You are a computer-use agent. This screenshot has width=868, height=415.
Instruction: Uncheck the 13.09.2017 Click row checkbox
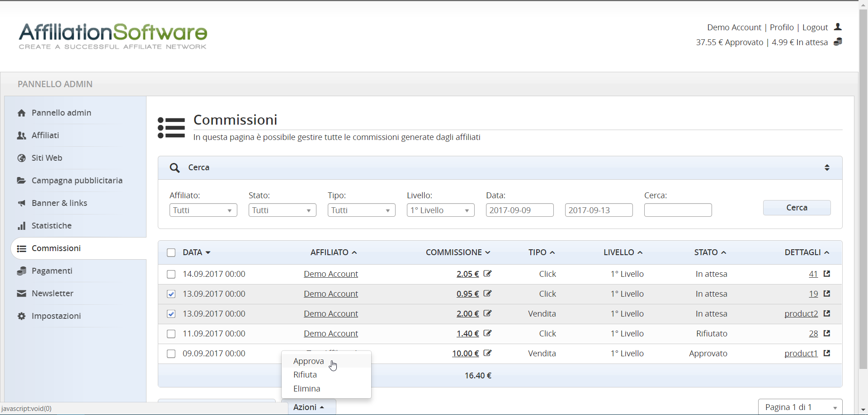tap(171, 294)
